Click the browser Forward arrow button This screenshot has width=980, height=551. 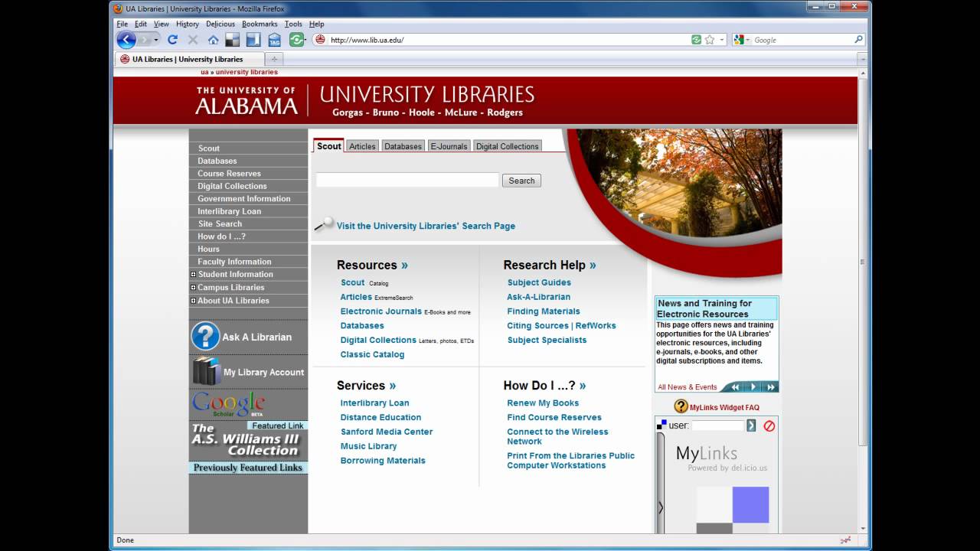coord(145,40)
